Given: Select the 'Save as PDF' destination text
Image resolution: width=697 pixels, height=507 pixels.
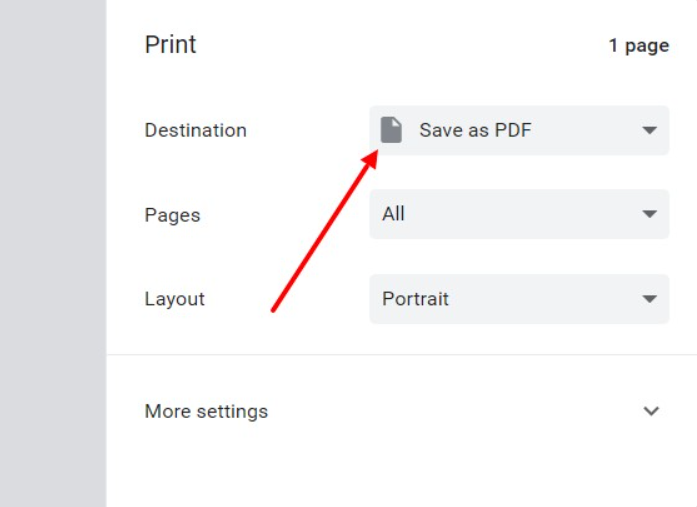Looking at the screenshot, I should pyautogui.click(x=475, y=130).
